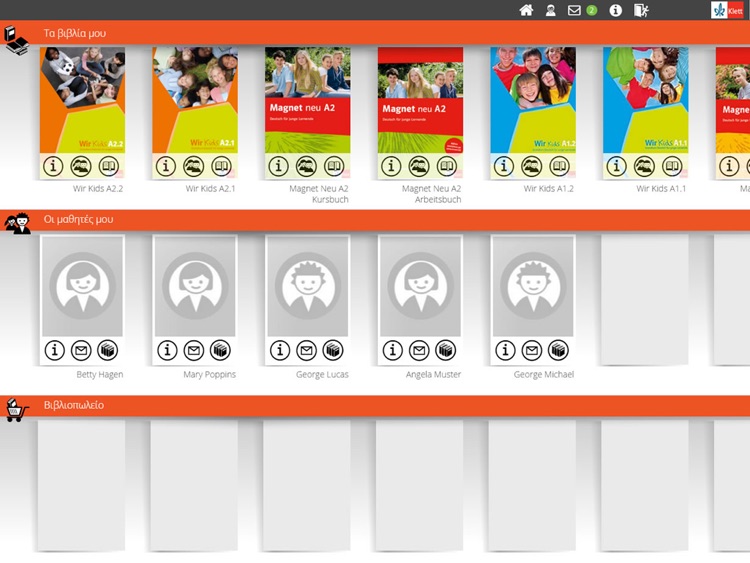Image resolution: width=750 pixels, height=563 pixels.
Task: View Betty Hagen's books icon
Action: click(x=108, y=351)
